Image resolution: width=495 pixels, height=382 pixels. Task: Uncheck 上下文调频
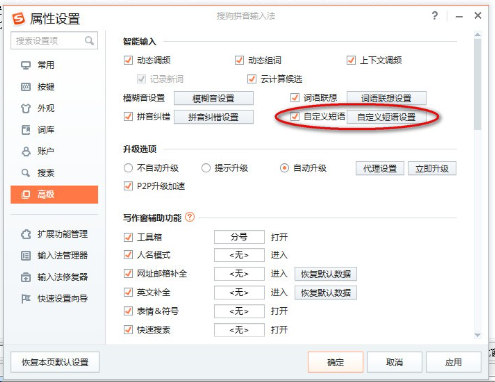point(351,60)
